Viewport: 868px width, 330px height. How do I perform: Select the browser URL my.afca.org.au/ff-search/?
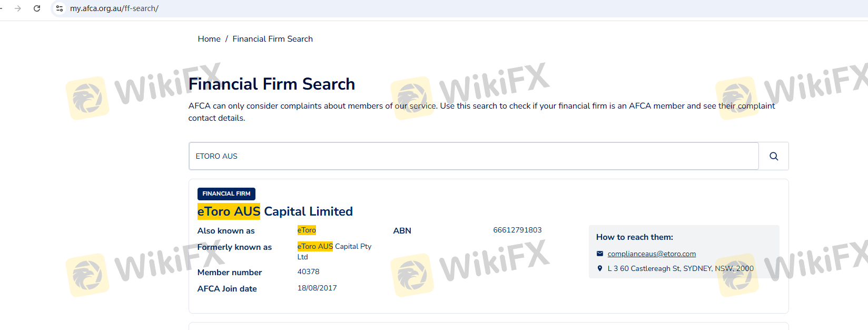(114, 8)
